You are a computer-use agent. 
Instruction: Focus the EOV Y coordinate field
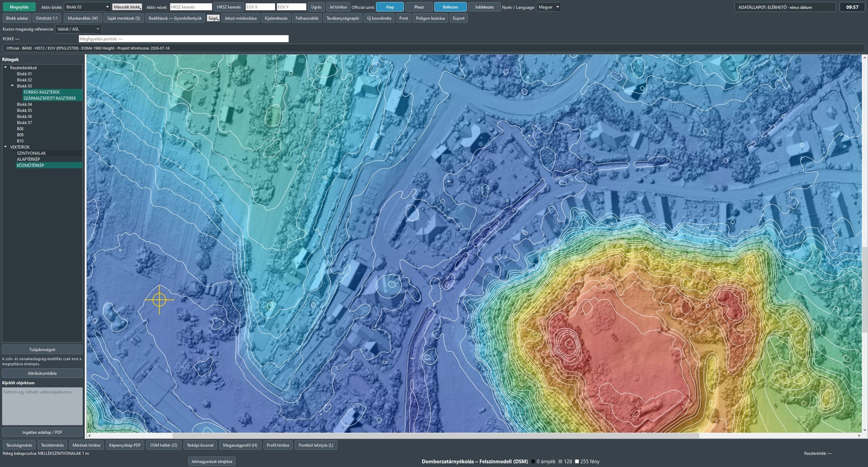(x=292, y=7)
